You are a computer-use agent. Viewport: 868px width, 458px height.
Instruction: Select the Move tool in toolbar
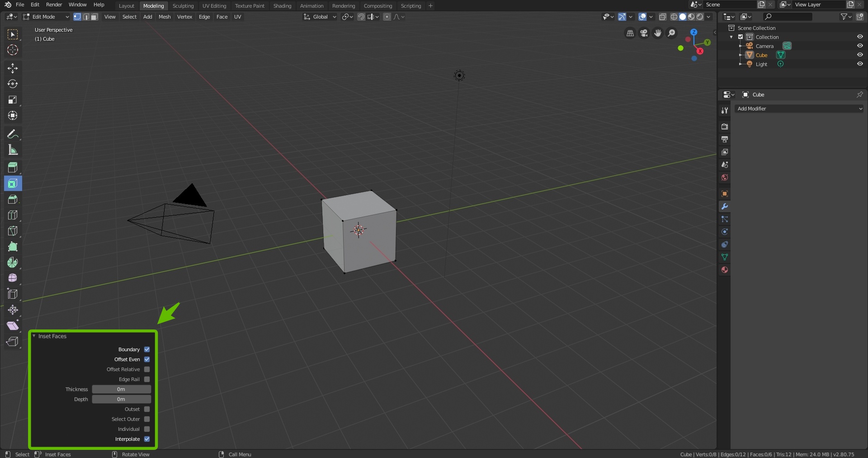(x=13, y=68)
